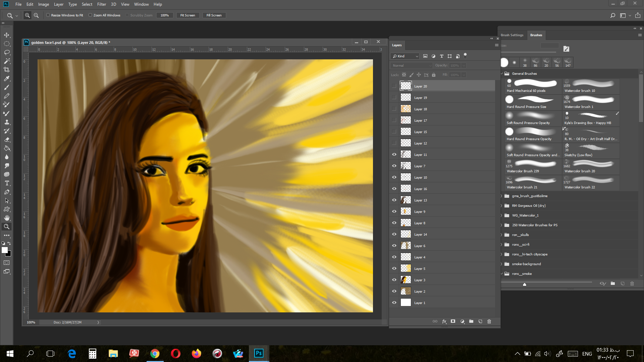This screenshot has width=644, height=362.
Task: Click Add layer mask icon
Action: 453,321
